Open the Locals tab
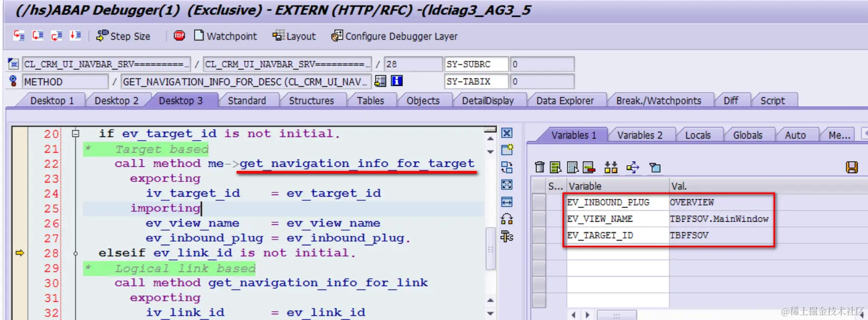The width and height of the screenshot is (868, 320). [698, 135]
